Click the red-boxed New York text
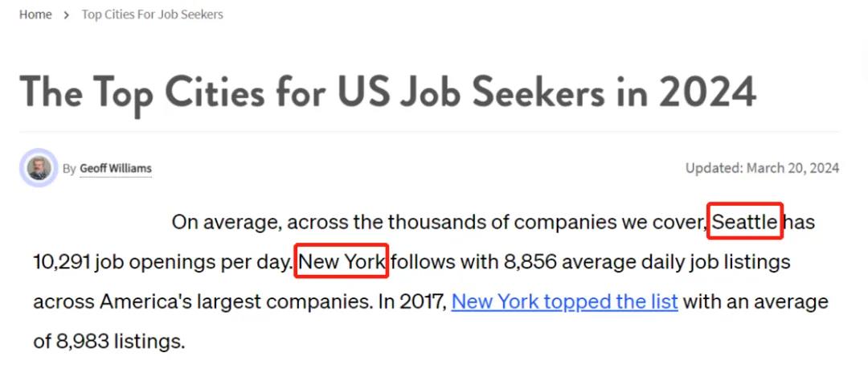 click(x=342, y=261)
